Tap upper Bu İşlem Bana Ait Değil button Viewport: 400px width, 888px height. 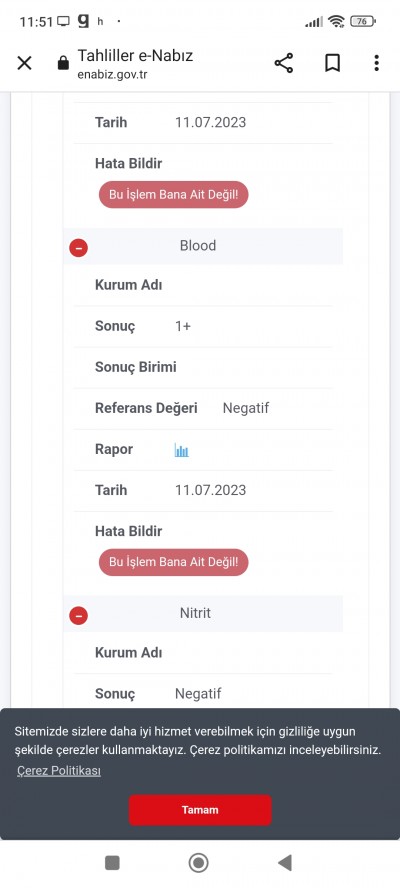click(x=173, y=195)
